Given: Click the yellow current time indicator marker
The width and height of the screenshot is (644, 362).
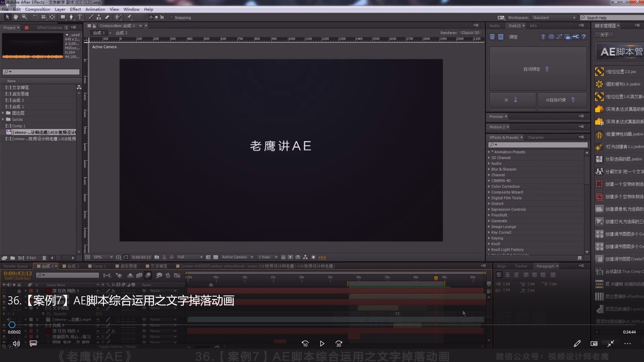Looking at the screenshot, I should click(436, 278).
